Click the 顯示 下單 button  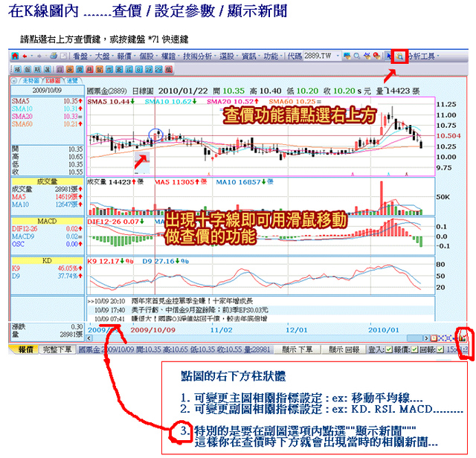click(297, 349)
